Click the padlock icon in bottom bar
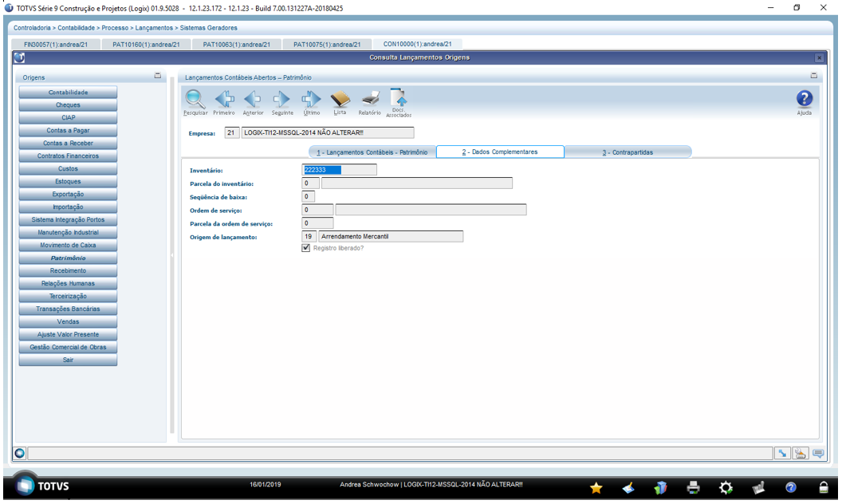The width and height of the screenshot is (842, 504). [823, 487]
